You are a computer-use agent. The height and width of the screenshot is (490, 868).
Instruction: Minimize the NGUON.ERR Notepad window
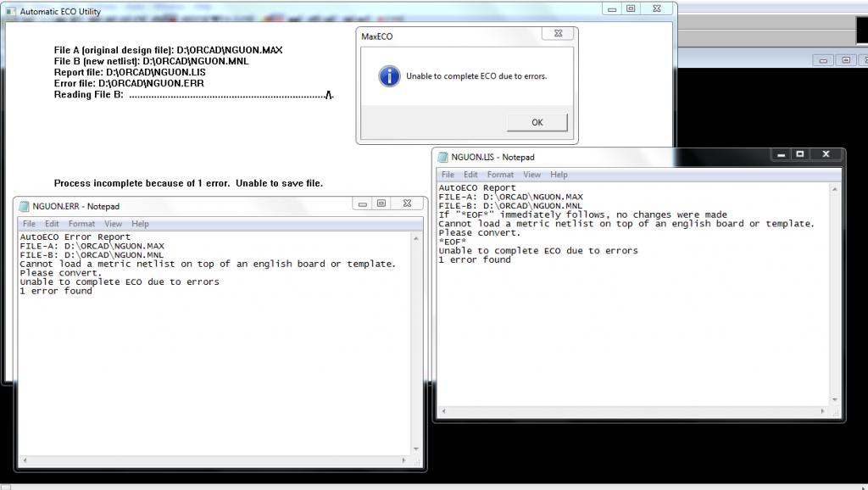(363, 203)
